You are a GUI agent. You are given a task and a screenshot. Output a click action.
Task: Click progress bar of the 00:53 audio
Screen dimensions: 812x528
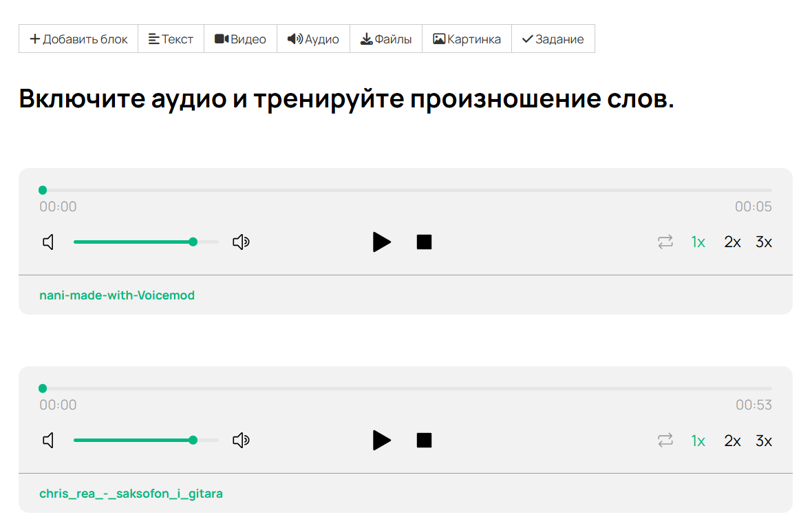pyautogui.click(x=405, y=388)
